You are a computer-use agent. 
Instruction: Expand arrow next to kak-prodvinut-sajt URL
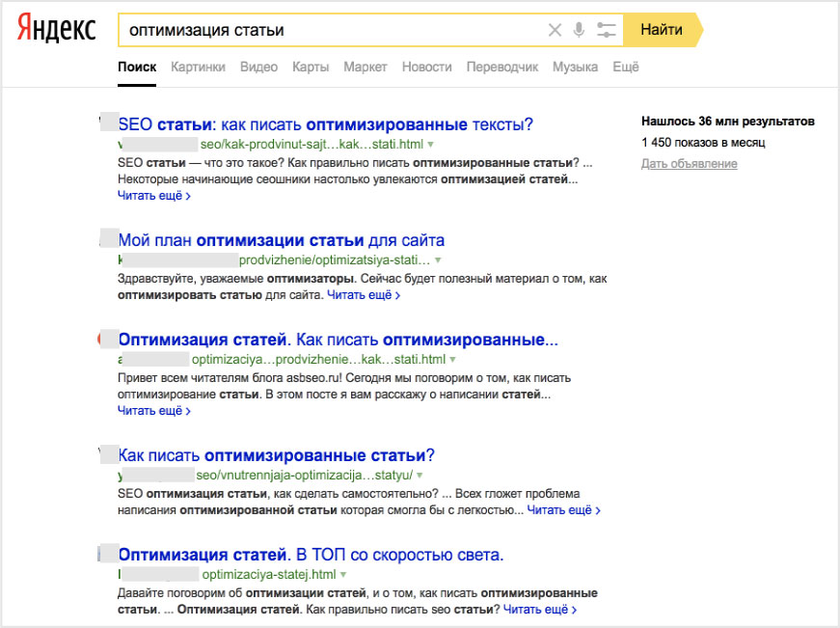click(x=431, y=145)
